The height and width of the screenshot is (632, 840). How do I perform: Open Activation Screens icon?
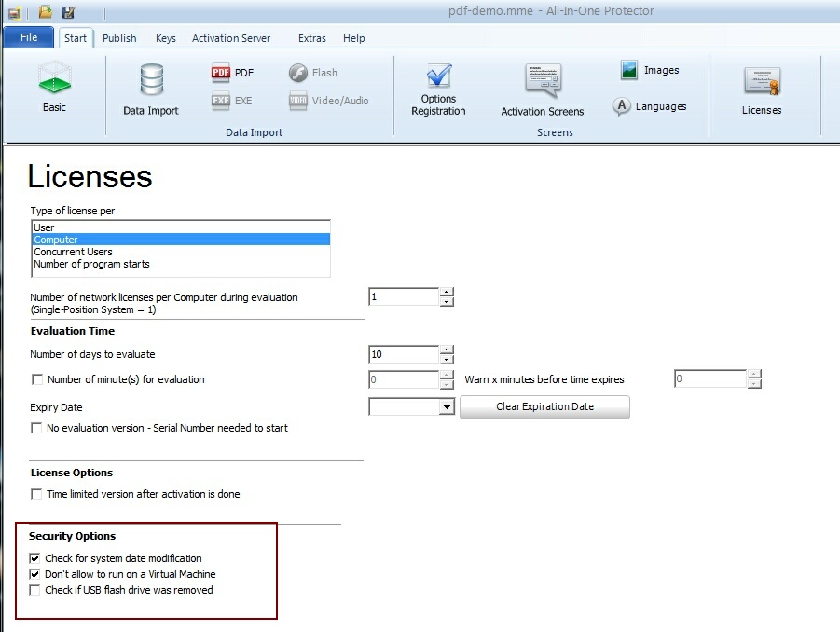tap(542, 82)
